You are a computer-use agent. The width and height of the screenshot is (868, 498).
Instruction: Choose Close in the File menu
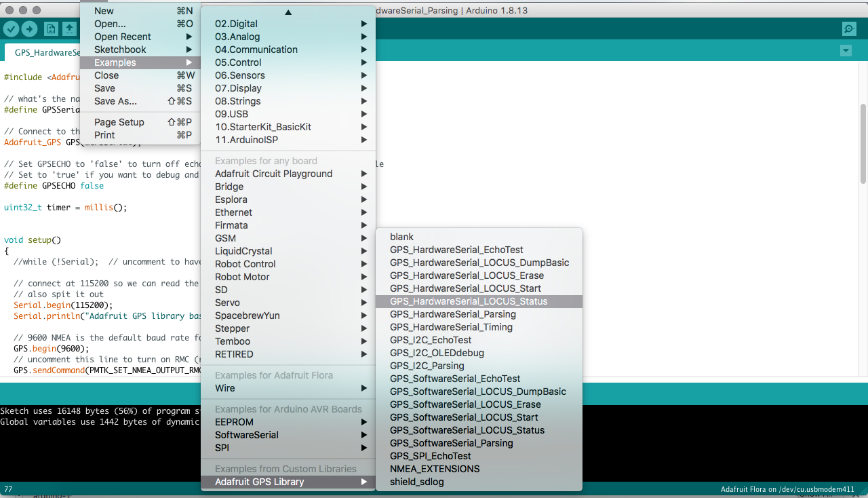(x=140, y=75)
